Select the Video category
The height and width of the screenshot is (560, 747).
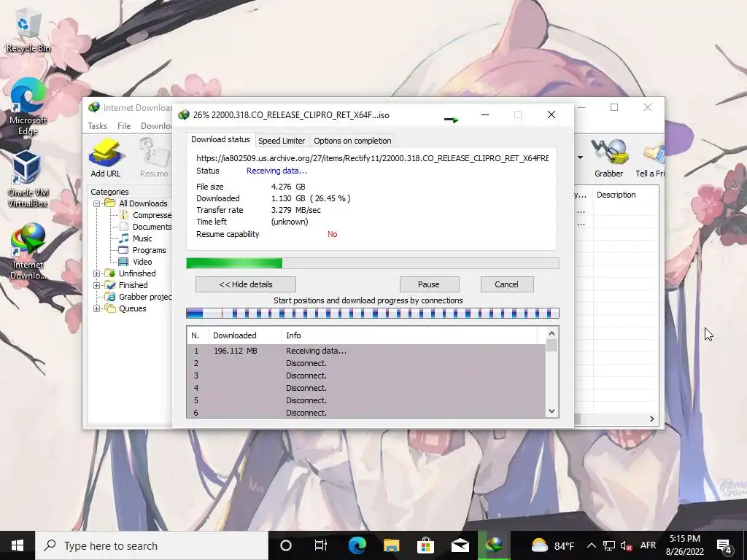coord(135,262)
